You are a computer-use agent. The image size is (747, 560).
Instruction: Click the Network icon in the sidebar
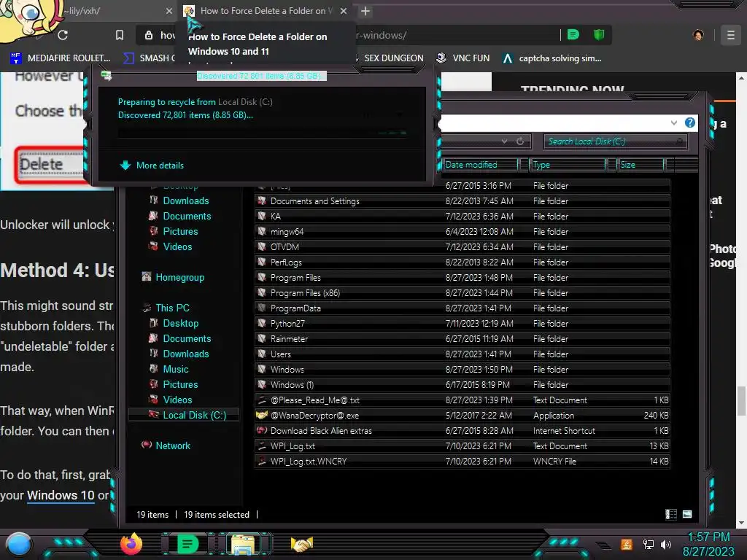[147, 446]
